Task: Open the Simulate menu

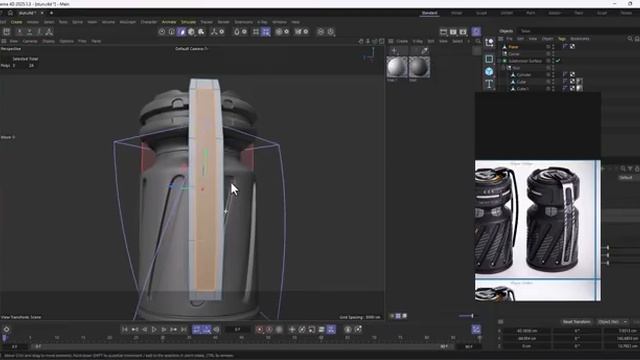Action: pos(189,22)
